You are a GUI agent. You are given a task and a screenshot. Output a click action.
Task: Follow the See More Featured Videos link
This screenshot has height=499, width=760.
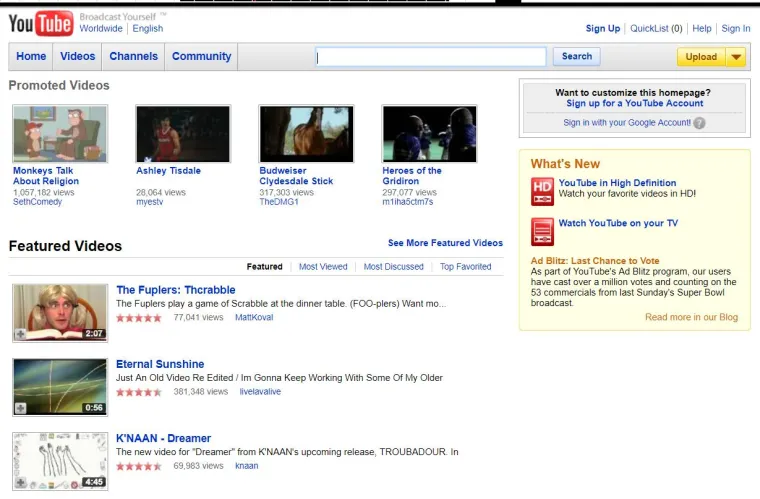point(445,243)
